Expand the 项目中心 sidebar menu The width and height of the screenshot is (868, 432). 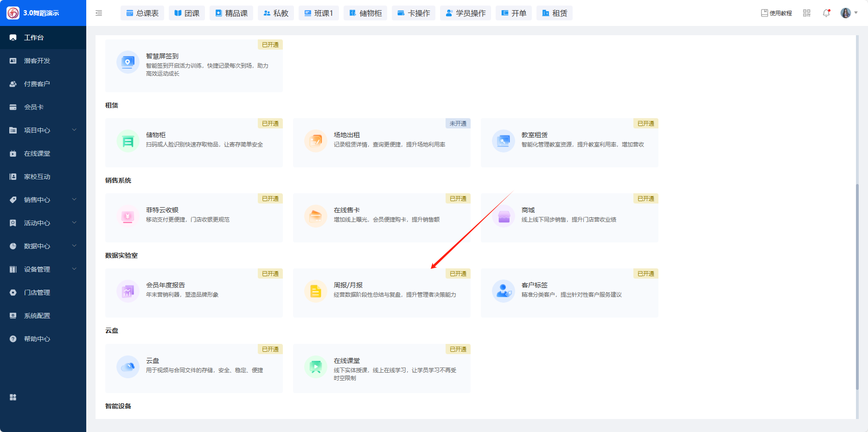pos(43,130)
